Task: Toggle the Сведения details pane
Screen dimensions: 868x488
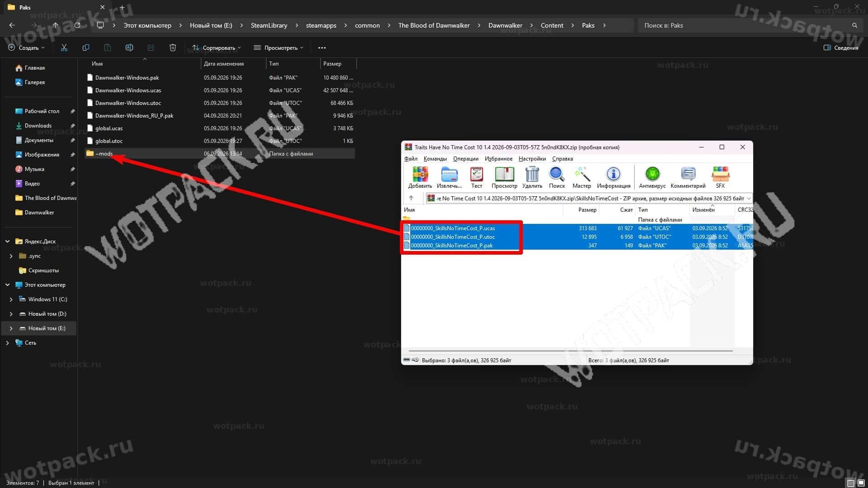Action: (841, 47)
